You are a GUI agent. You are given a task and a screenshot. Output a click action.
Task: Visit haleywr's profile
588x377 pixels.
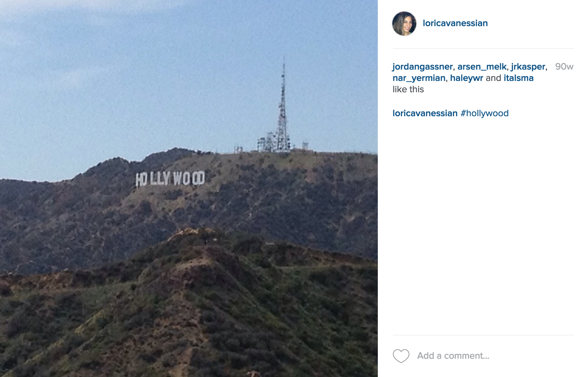[466, 78]
